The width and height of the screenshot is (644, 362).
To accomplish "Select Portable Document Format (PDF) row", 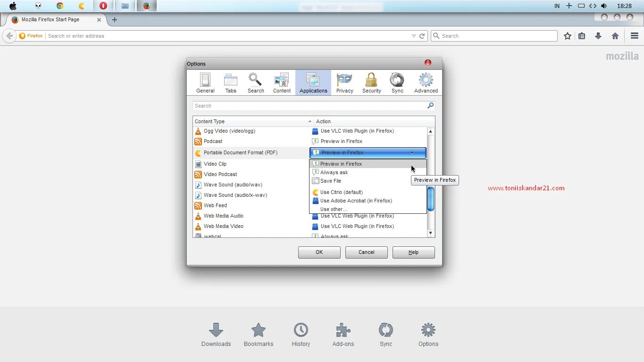I will coord(251,152).
